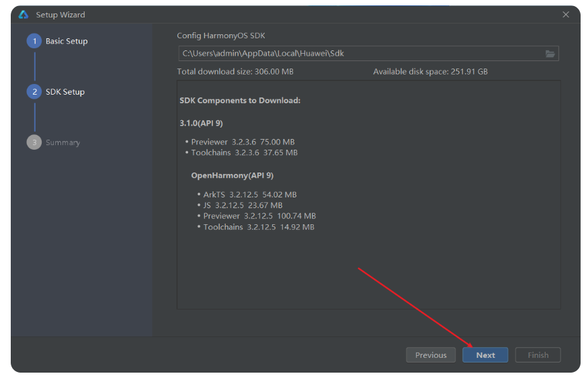This screenshot has width=588, height=378.
Task: Click the 3.1.0(API 9) heading
Action: (201, 124)
